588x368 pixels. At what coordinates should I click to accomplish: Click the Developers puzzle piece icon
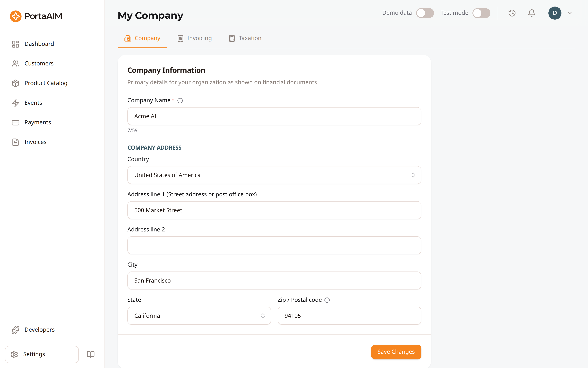[x=16, y=330]
